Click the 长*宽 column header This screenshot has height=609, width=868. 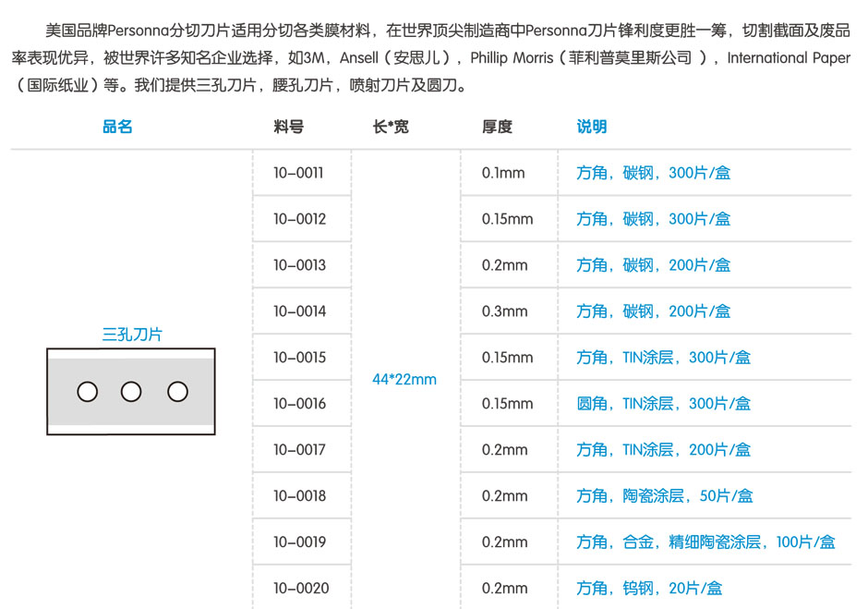[x=391, y=127]
